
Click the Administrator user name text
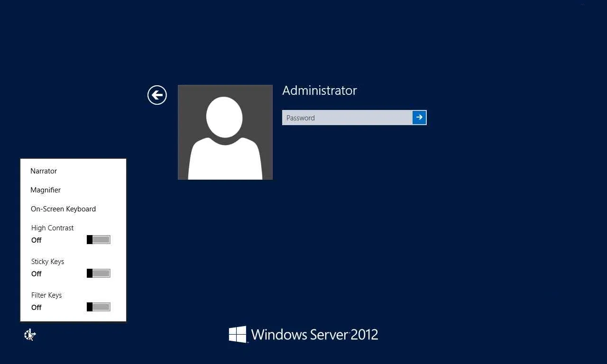320,91
